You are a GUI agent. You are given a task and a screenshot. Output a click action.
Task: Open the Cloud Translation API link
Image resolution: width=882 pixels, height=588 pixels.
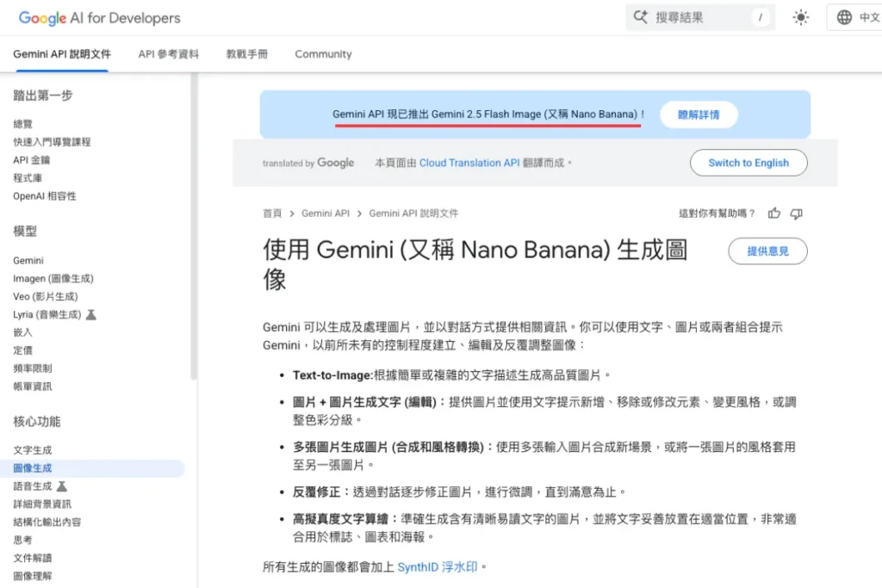tap(469, 163)
